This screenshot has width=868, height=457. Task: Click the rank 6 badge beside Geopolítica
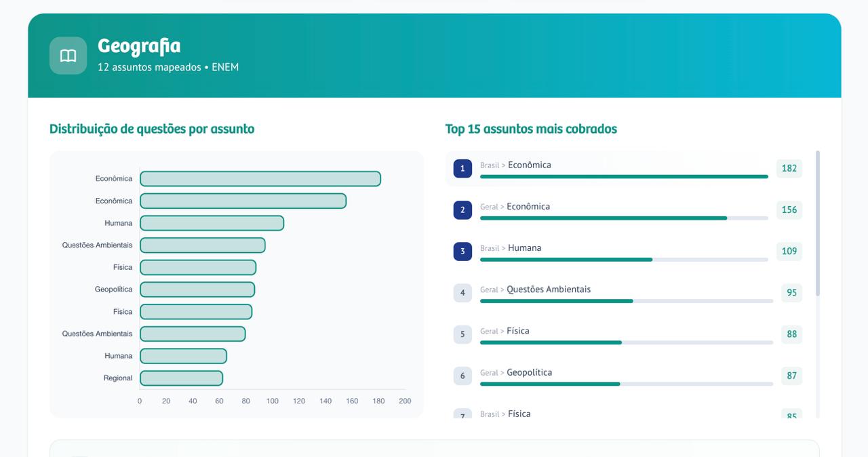tap(462, 376)
